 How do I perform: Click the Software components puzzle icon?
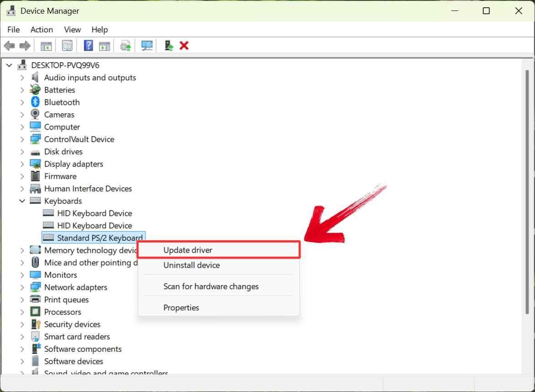tap(36, 349)
